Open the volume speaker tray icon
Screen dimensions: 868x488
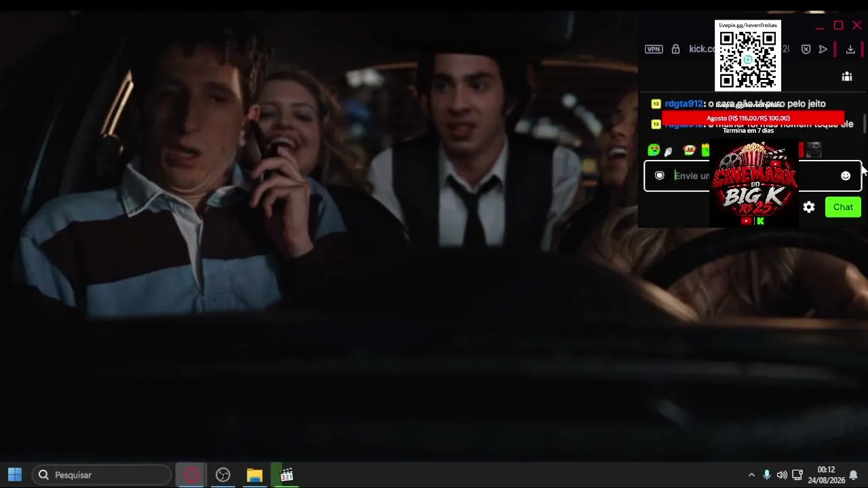click(782, 475)
